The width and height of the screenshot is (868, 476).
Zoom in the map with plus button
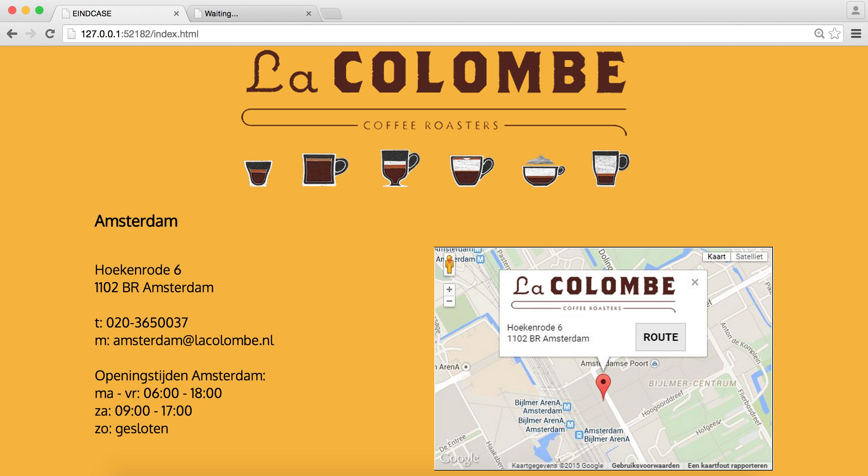pyautogui.click(x=449, y=290)
